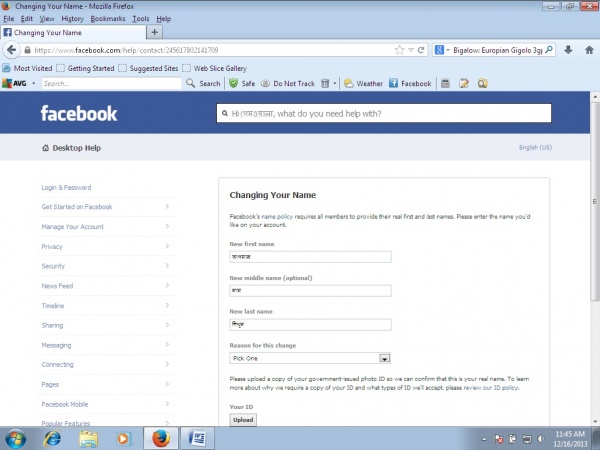
Task: Open Microsoft Word from the taskbar
Action: [197, 439]
